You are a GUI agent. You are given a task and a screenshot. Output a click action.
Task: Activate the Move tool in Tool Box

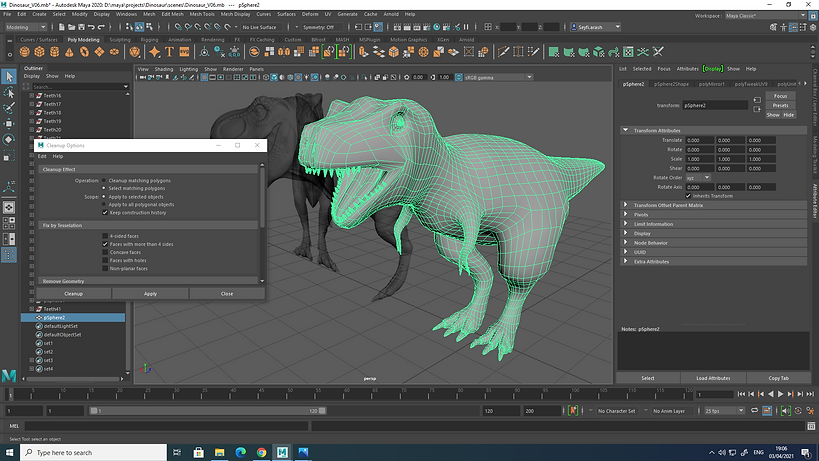(9, 124)
